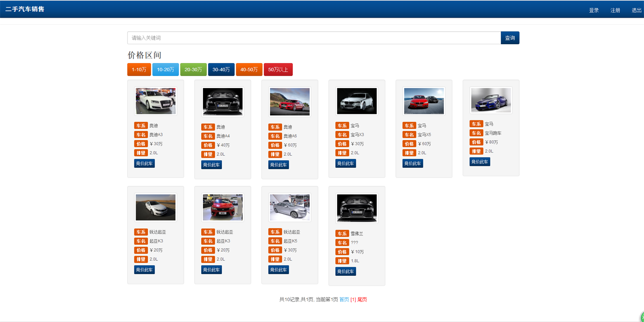The height and width of the screenshot is (322, 644).
Task: Open the 宝马X5 car photo
Action: [424, 101]
